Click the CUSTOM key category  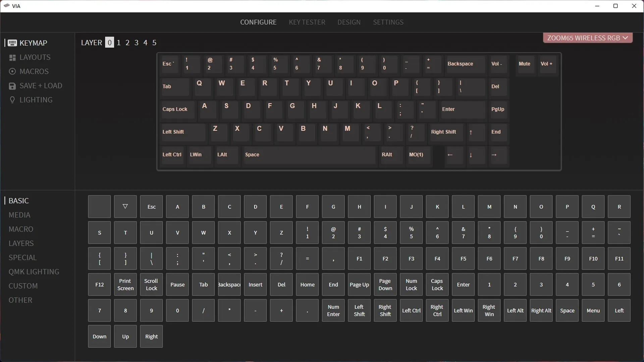point(23,286)
